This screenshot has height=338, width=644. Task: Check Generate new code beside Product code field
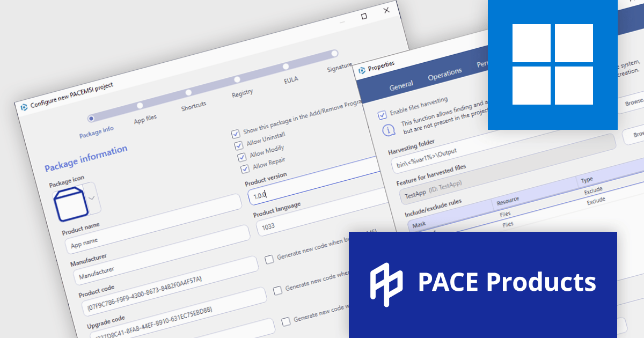[x=277, y=290]
